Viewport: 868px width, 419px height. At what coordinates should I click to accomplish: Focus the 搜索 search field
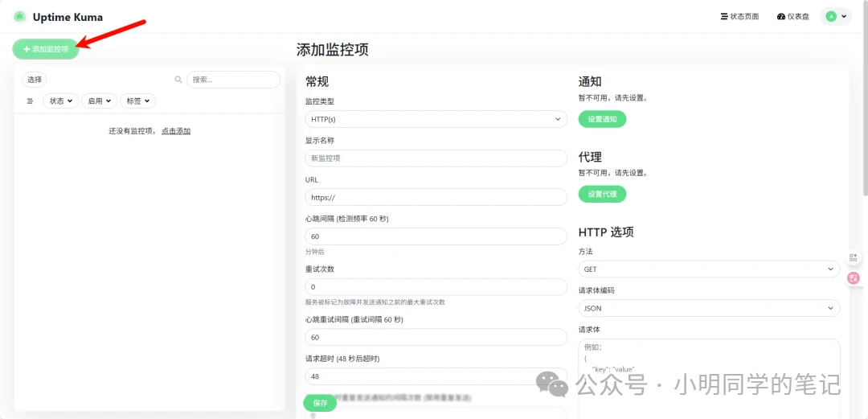[x=233, y=80]
